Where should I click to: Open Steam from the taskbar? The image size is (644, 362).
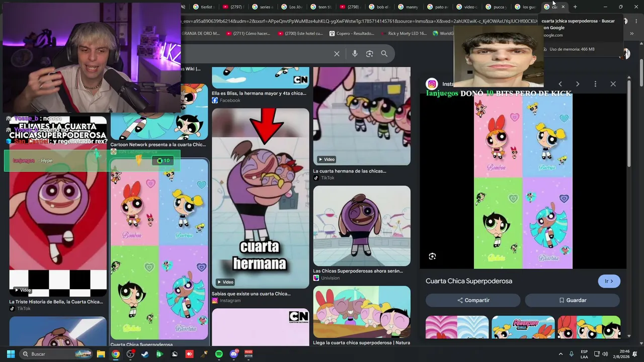point(145,354)
